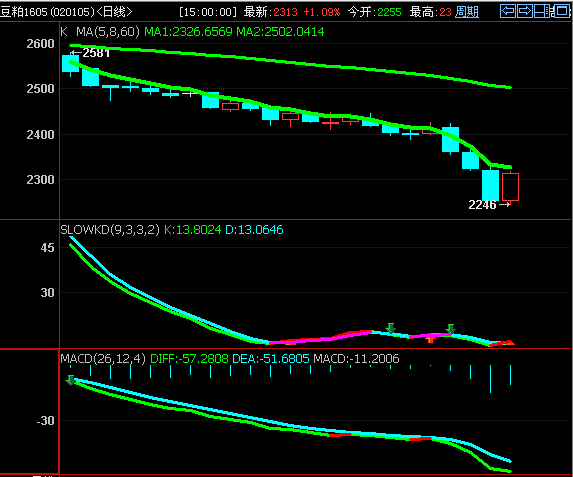Click the back arrow navigation icon
This screenshot has width=573, height=477.
click(x=508, y=11)
